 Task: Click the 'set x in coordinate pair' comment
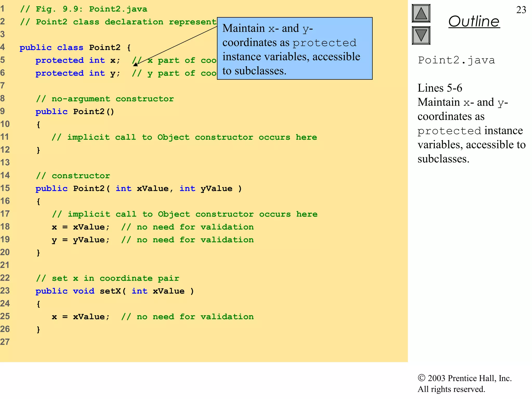pos(108,278)
